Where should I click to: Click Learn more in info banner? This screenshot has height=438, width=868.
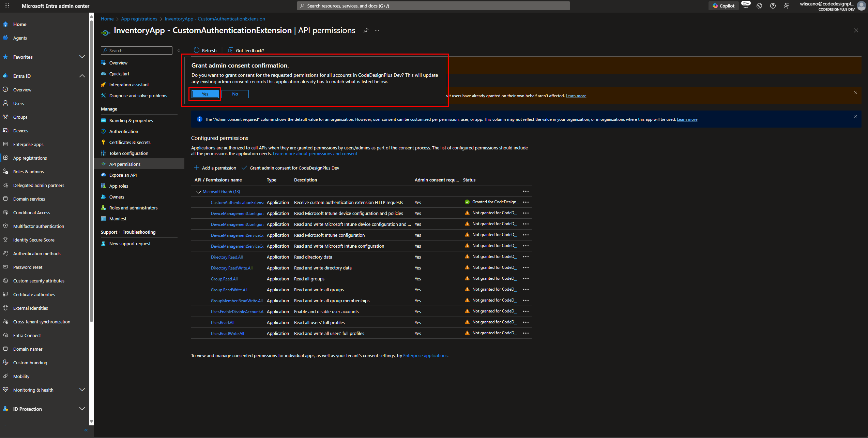click(687, 119)
